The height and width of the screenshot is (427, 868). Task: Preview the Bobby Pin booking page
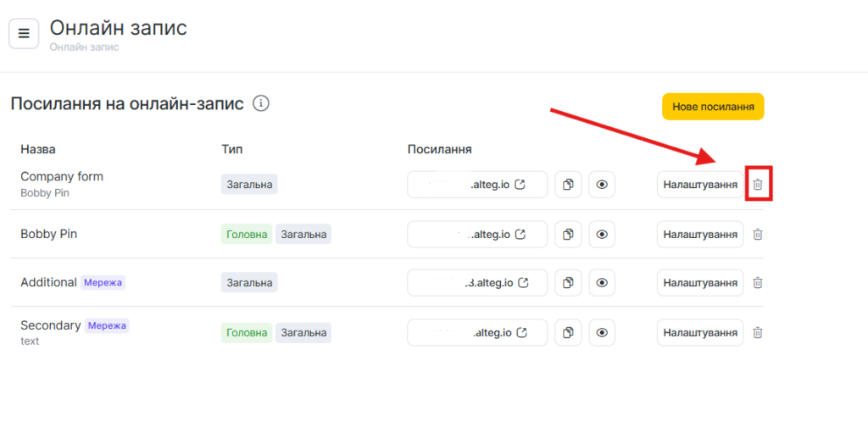(602, 234)
